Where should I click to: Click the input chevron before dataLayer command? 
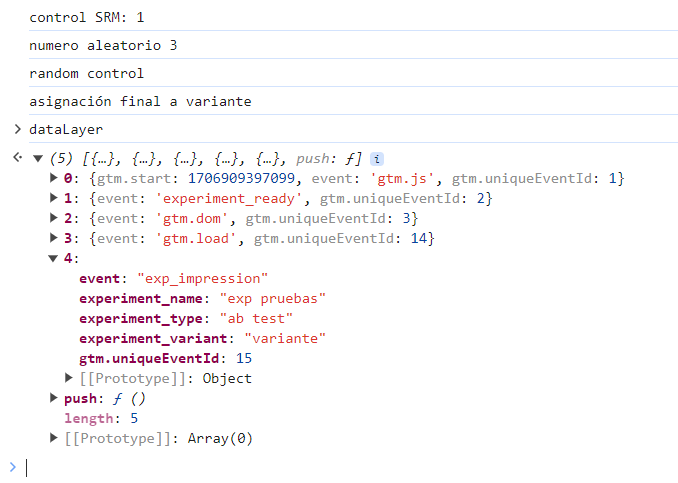(17, 129)
